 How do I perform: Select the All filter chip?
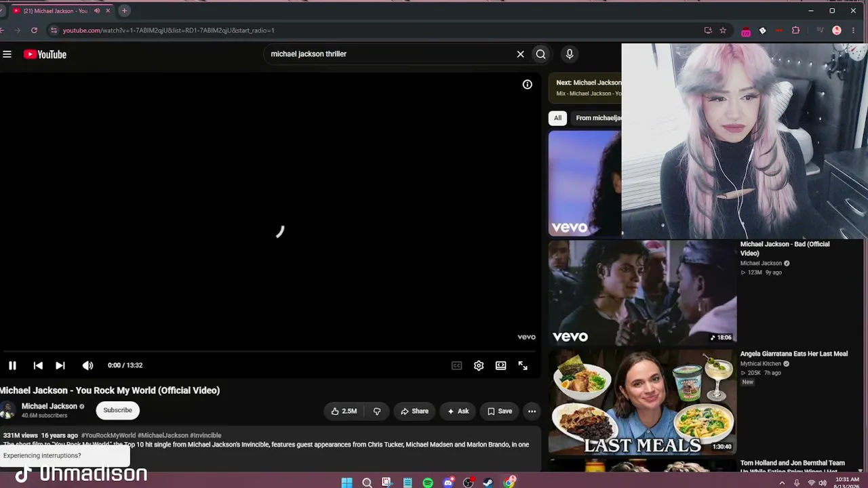tap(557, 118)
